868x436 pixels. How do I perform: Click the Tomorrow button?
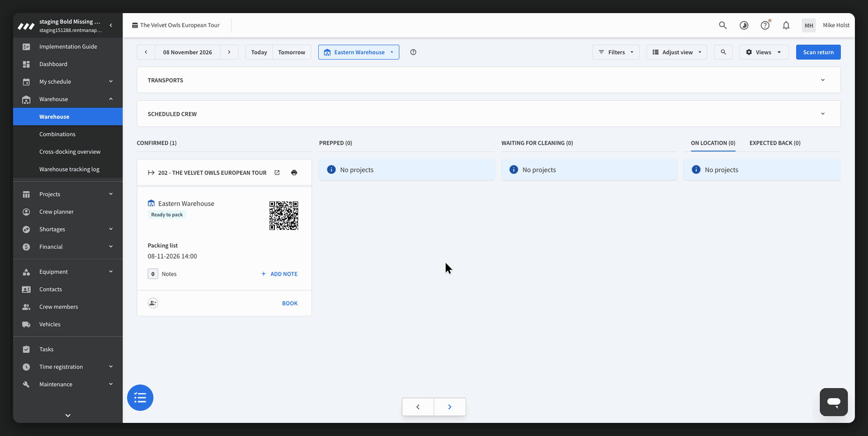click(292, 52)
